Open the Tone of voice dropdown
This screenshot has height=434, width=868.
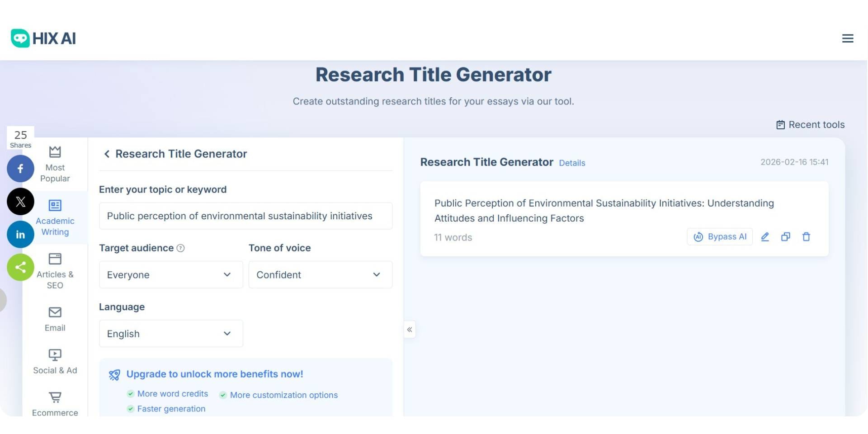tap(320, 274)
